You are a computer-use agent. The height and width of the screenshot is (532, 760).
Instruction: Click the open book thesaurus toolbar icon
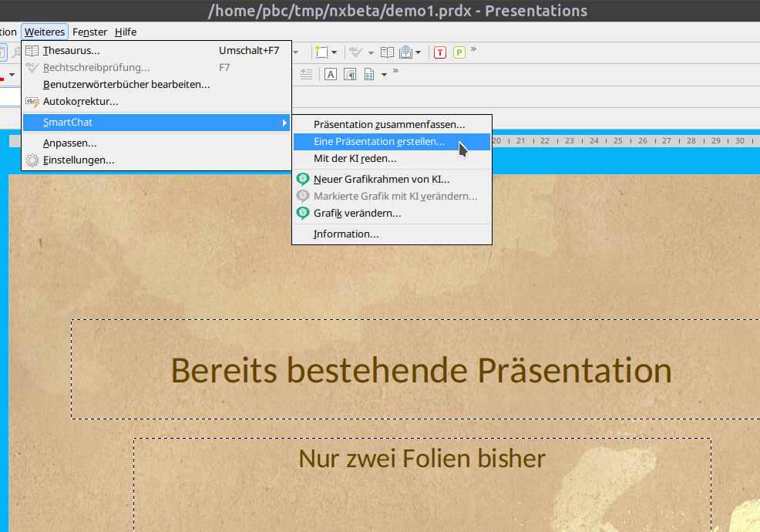[387, 52]
